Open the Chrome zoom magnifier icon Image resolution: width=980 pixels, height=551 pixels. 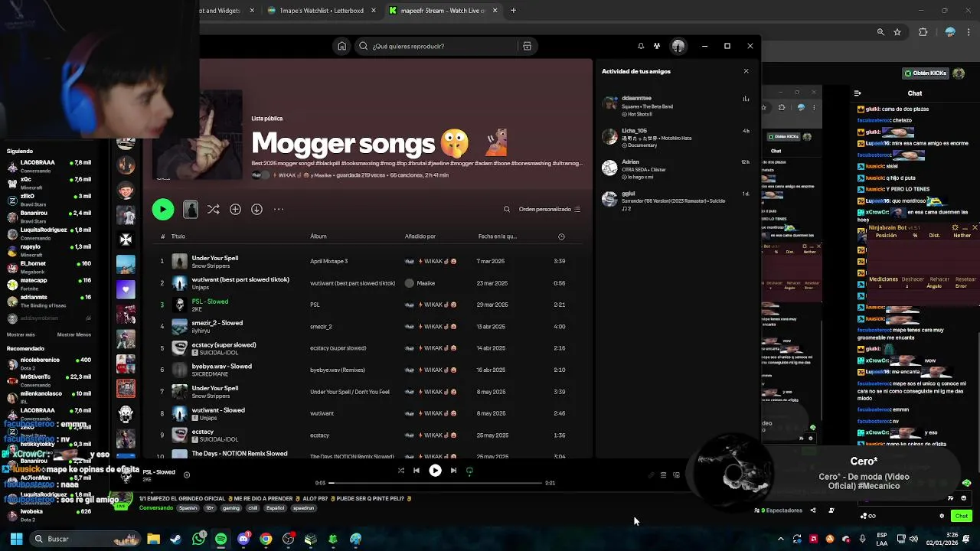tap(880, 32)
